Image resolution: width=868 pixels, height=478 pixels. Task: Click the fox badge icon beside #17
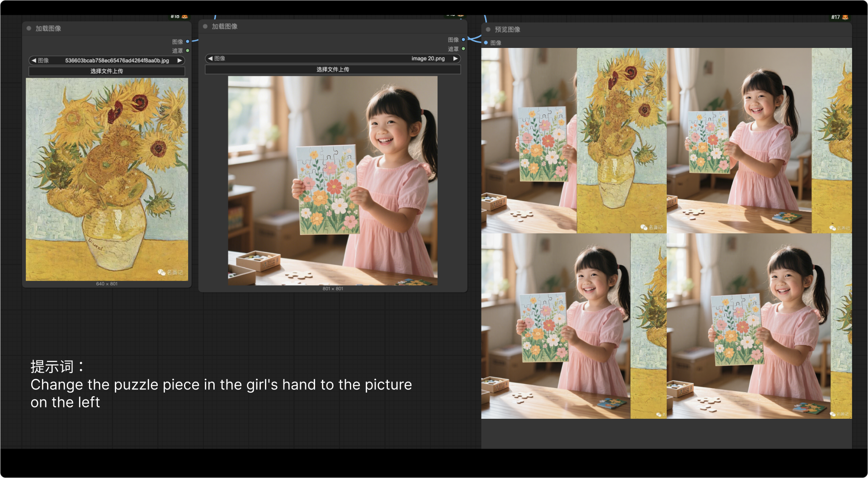point(845,17)
